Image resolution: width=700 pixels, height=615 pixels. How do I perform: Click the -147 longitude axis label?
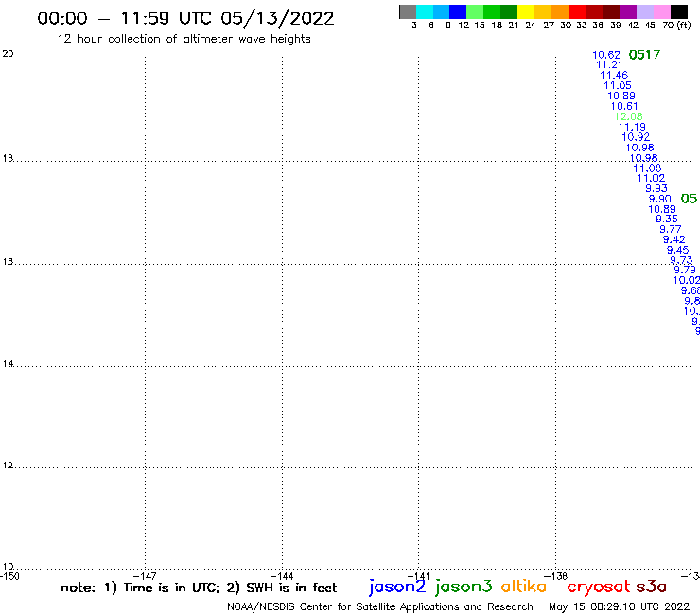(x=145, y=576)
